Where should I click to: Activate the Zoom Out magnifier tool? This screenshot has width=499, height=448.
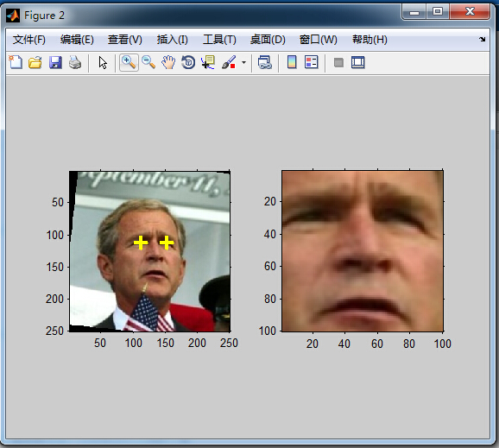[x=148, y=62]
